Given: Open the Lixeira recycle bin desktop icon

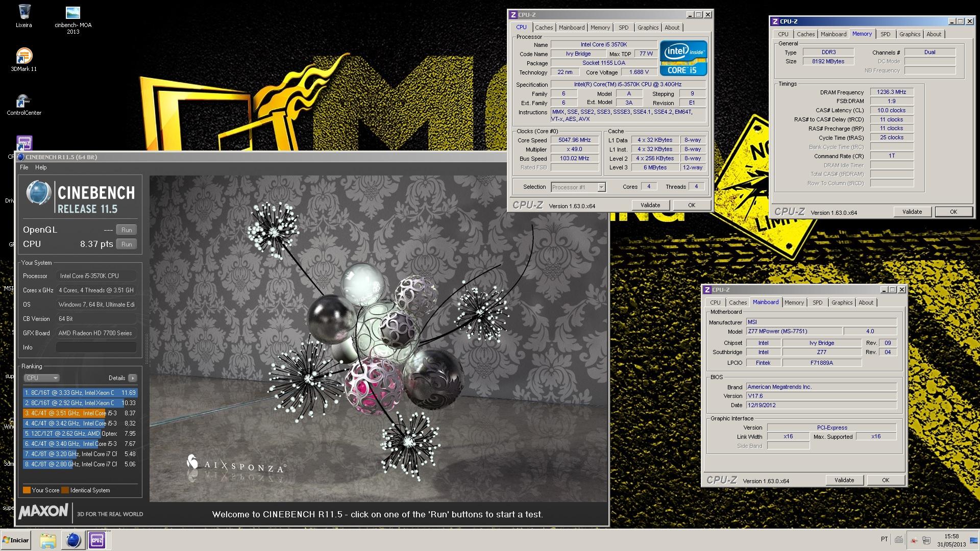Looking at the screenshot, I should [x=24, y=16].
